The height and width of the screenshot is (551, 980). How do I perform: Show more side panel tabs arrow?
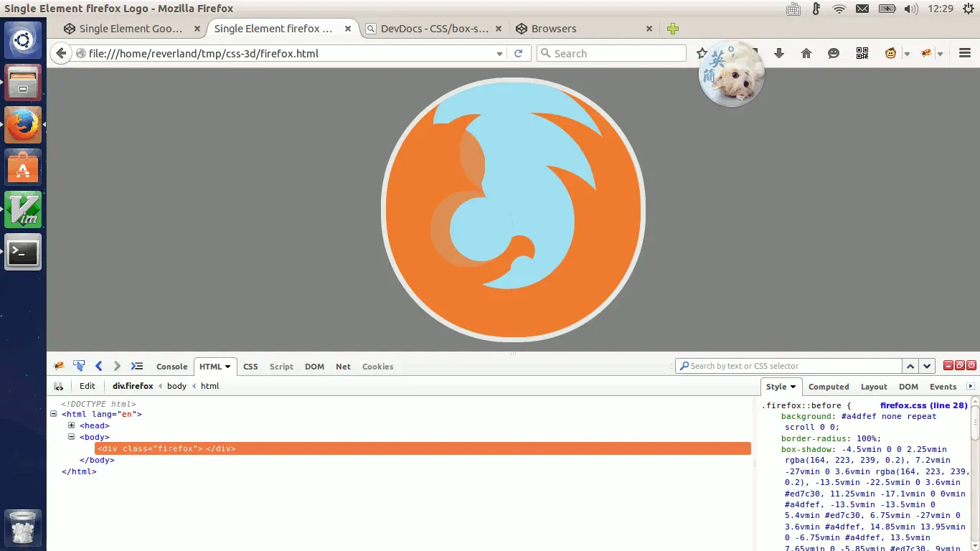click(x=971, y=386)
